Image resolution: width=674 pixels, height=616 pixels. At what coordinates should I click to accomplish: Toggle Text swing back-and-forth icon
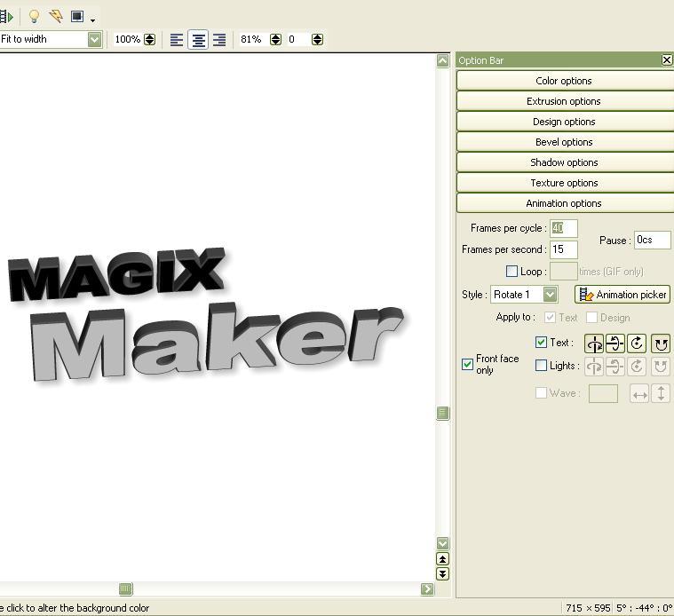coord(661,344)
